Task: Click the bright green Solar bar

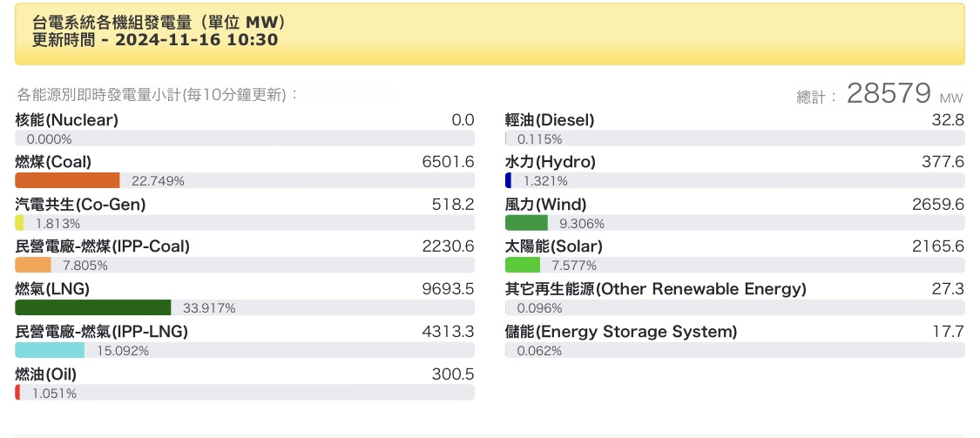Action: tap(523, 265)
